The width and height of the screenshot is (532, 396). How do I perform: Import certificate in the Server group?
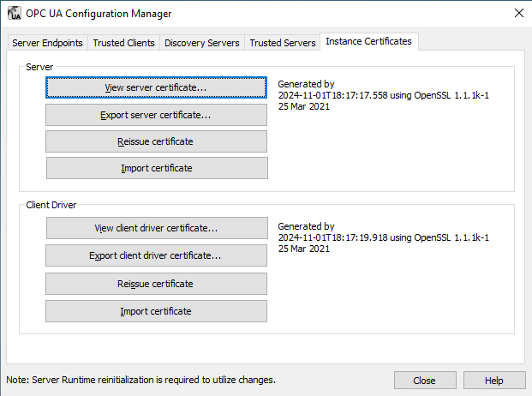pyautogui.click(x=156, y=168)
